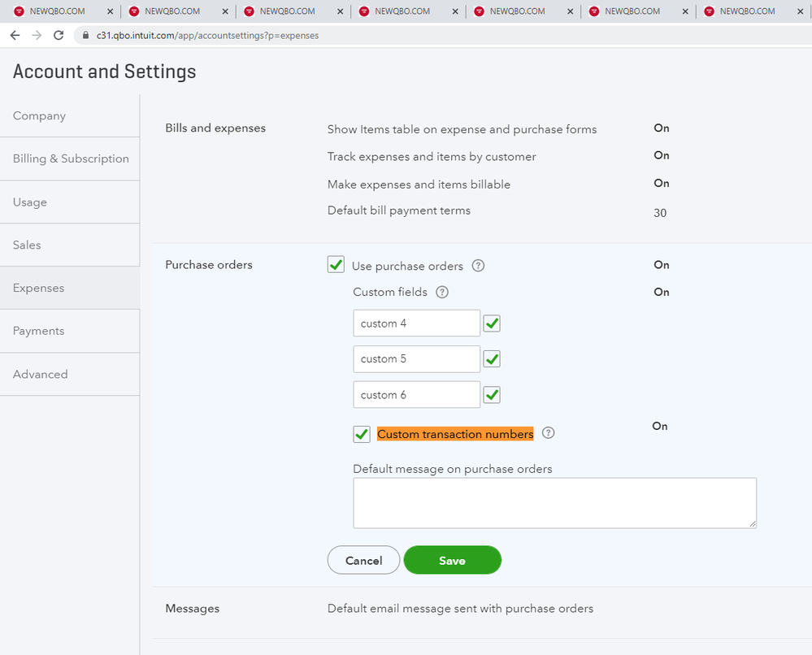
Task: Disable the Custom transaction numbers checkbox
Action: coord(363,435)
